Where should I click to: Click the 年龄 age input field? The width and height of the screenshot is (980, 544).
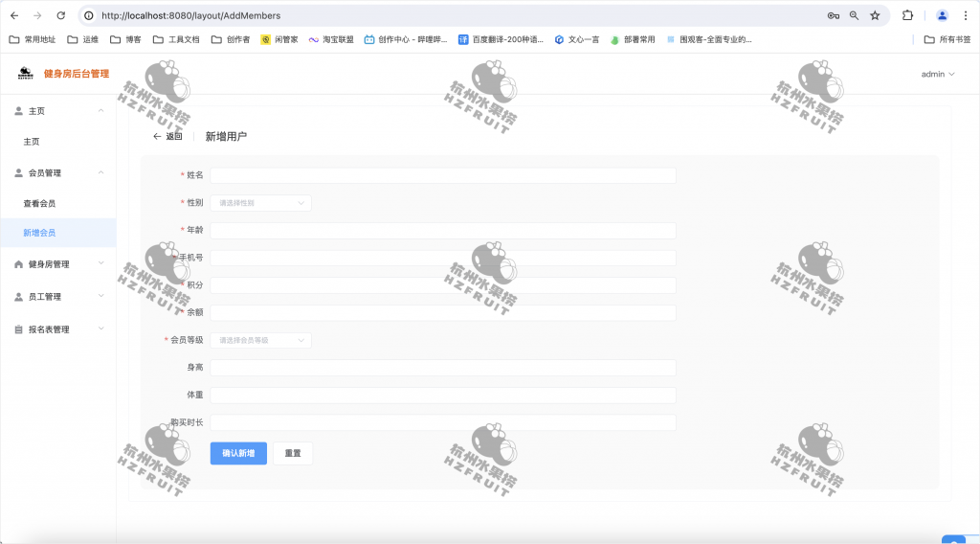point(443,231)
